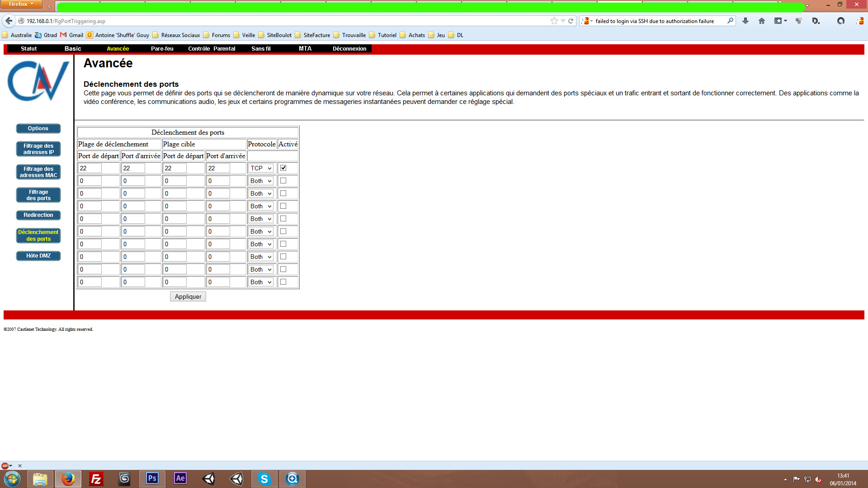Click the muted volume icon in system tray

pyautogui.click(x=818, y=479)
